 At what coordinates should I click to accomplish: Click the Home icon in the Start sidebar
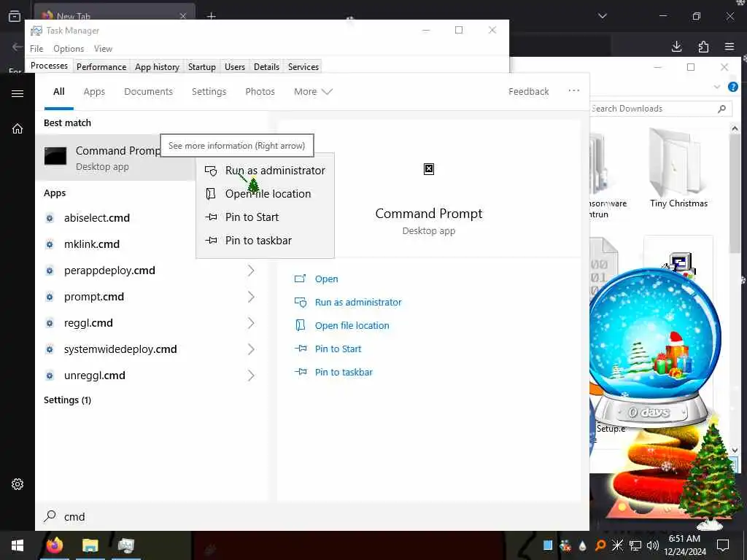(x=18, y=128)
